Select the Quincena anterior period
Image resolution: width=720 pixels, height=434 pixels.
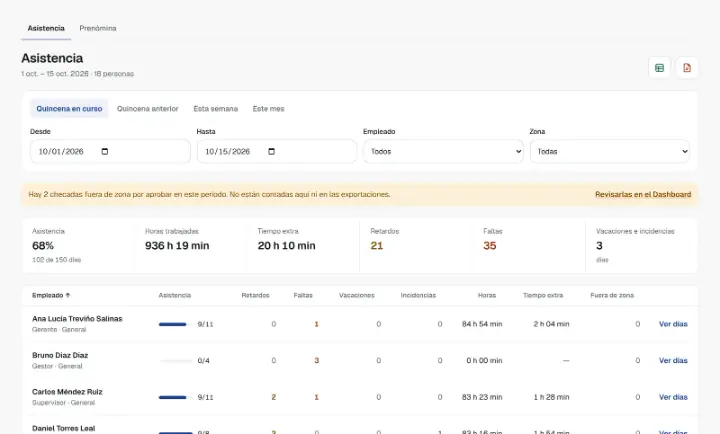(147, 109)
